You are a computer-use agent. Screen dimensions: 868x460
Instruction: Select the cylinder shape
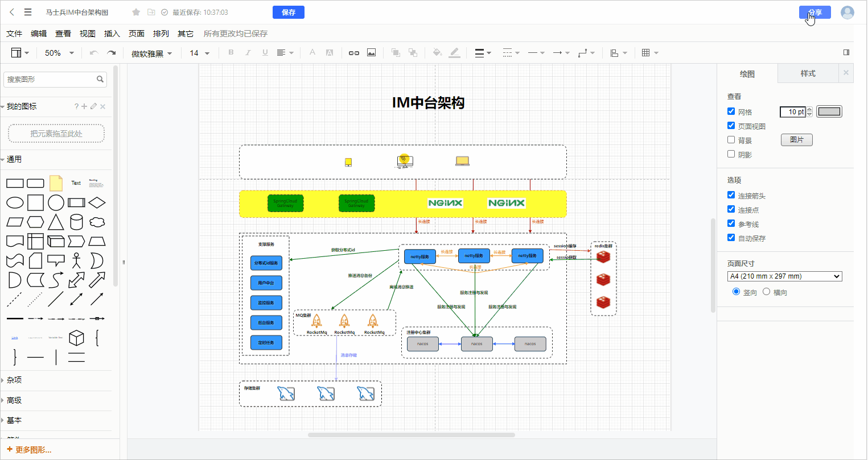click(76, 222)
